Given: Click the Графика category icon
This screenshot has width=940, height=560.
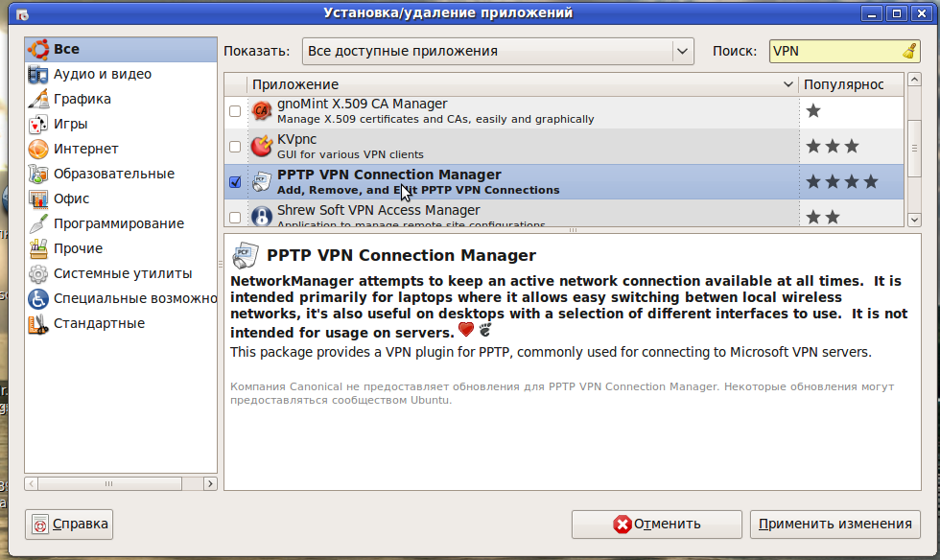Looking at the screenshot, I should 38,99.
